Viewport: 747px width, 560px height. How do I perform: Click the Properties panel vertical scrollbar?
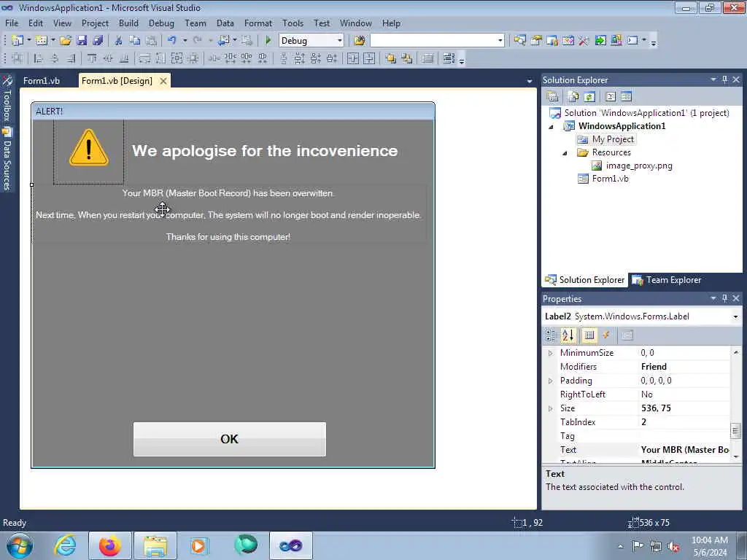735,405
